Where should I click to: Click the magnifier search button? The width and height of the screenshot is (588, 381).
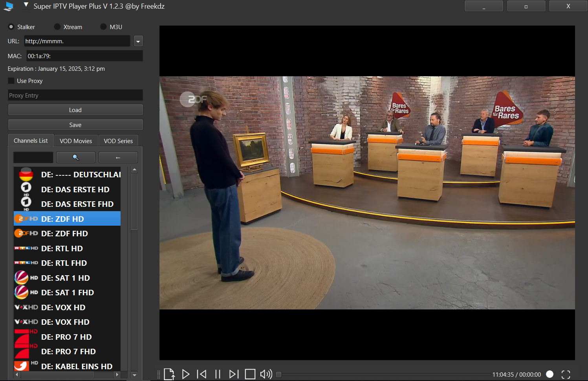pyautogui.click(x=76, y=157)
